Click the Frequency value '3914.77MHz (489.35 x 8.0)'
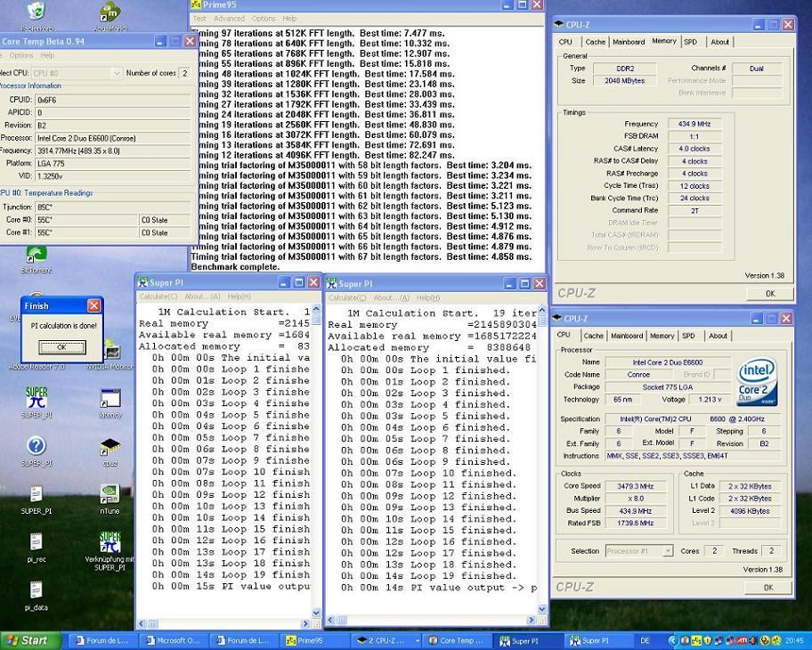The width and height of the screenshot is (812, 650). tap(113, 151)
